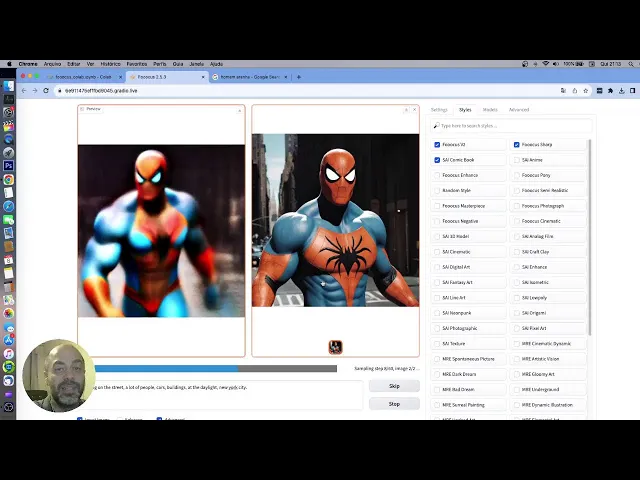The image size is (640, 480).
Task: Go back using browser back arrow
Action: point(24,91)
